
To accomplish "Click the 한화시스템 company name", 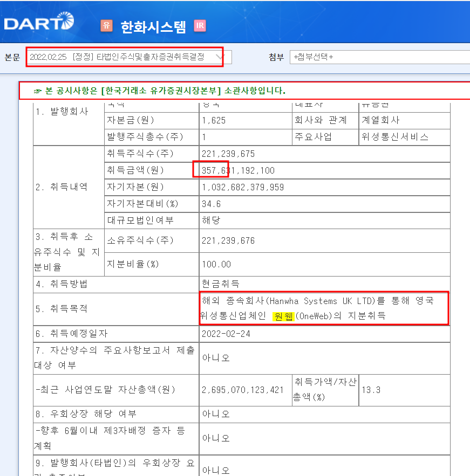I will click(x=153, y=27).
